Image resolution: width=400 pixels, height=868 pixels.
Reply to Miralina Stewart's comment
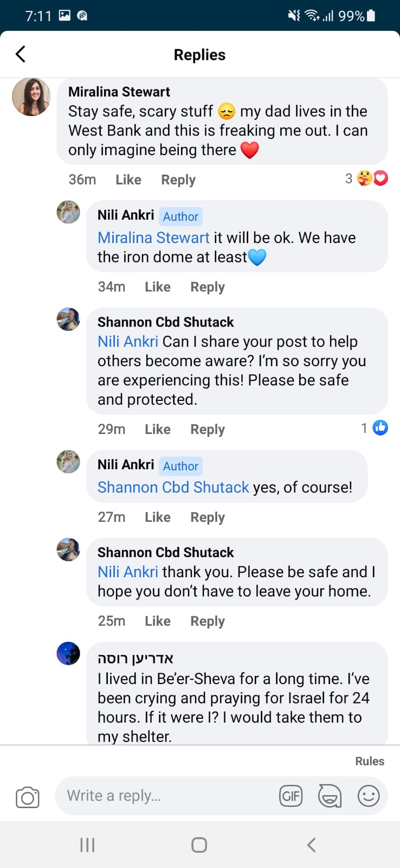click(178, 180)
